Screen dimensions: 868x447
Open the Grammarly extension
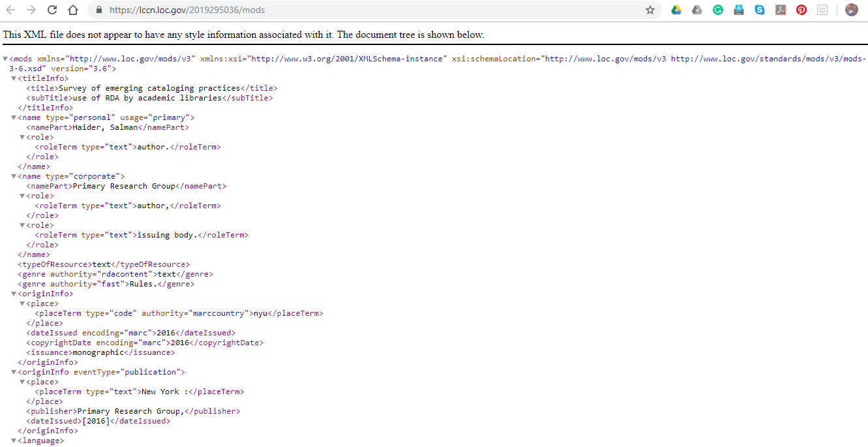(717, 10)
